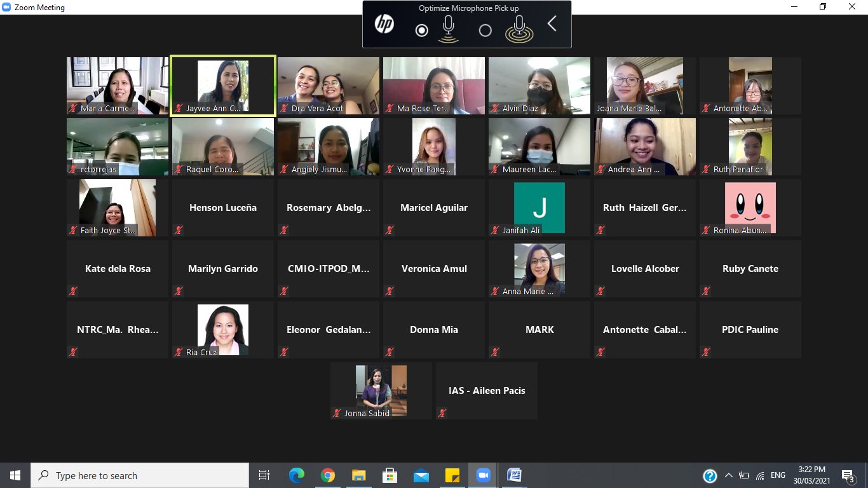Image resolution: width=868 pixels, height=488 pixels.
Task: Select the second microphone pick up radio button
Action: [485, 30]
